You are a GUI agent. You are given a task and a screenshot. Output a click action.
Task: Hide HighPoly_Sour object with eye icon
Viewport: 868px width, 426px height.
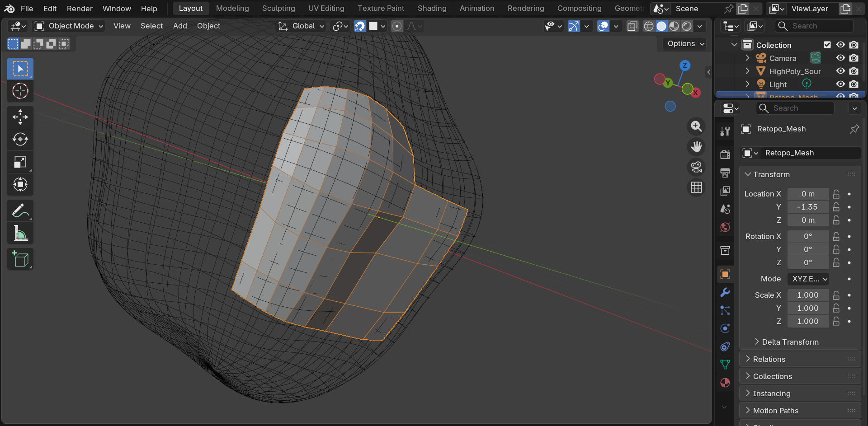[840, 71]
